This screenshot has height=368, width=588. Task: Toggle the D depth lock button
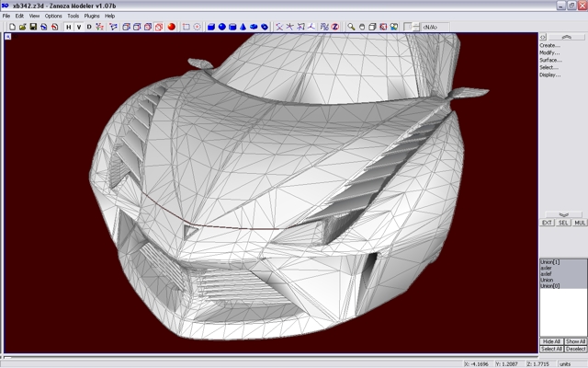click(89, 27)
